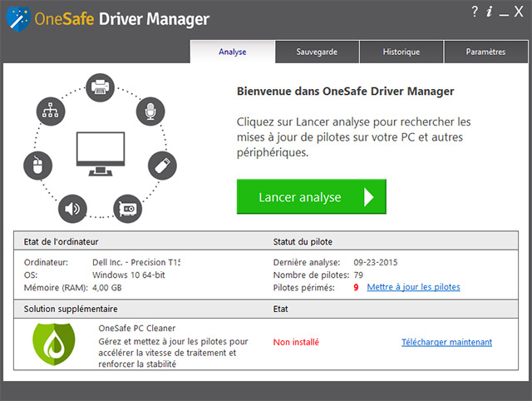The height and width of the screenshot is (401, 532).
Task: Click the 'Cliquez sur Lancer analyse' instruction paragraph
Action: pyautogui.click(x=353, y=137)
